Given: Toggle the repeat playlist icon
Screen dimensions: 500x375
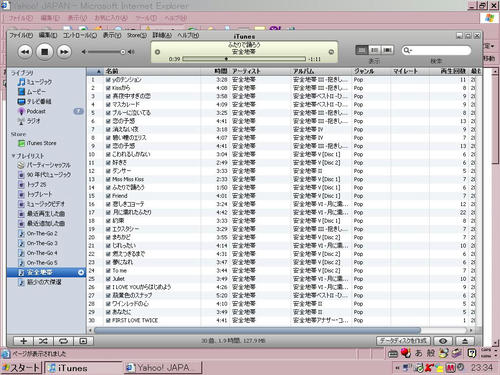Looking at the screenshot, I should [63, 341].
